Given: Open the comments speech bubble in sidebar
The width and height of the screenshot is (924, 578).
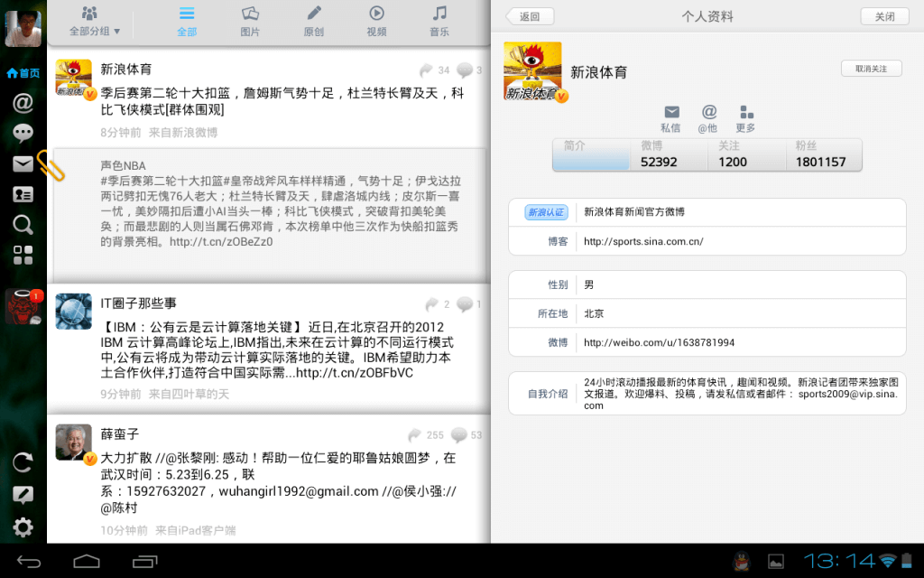Looking at the screenshot, I should tap(23, 134).
